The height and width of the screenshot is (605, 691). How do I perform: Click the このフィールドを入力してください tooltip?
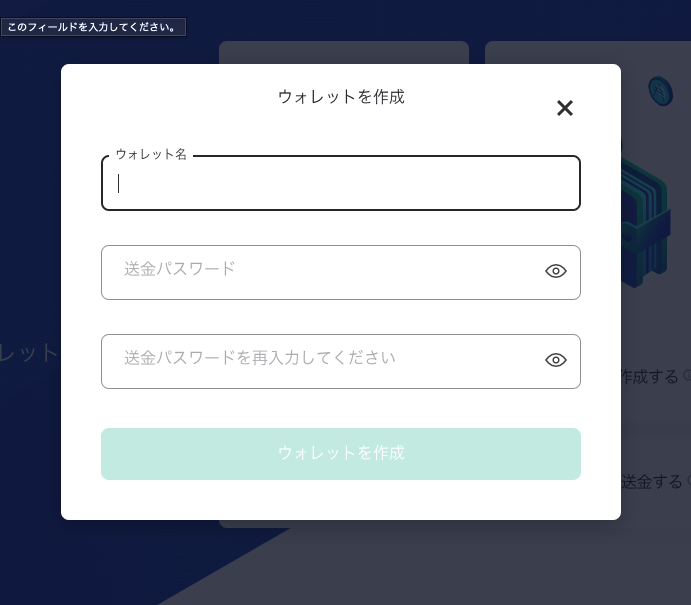(x=92, y=27)
